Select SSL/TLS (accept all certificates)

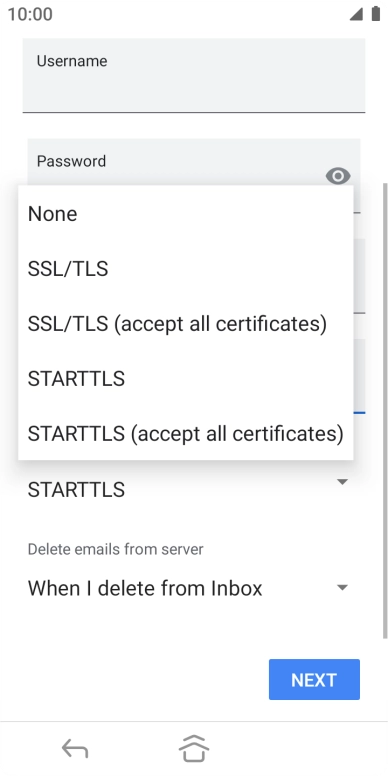click(186, 324)
